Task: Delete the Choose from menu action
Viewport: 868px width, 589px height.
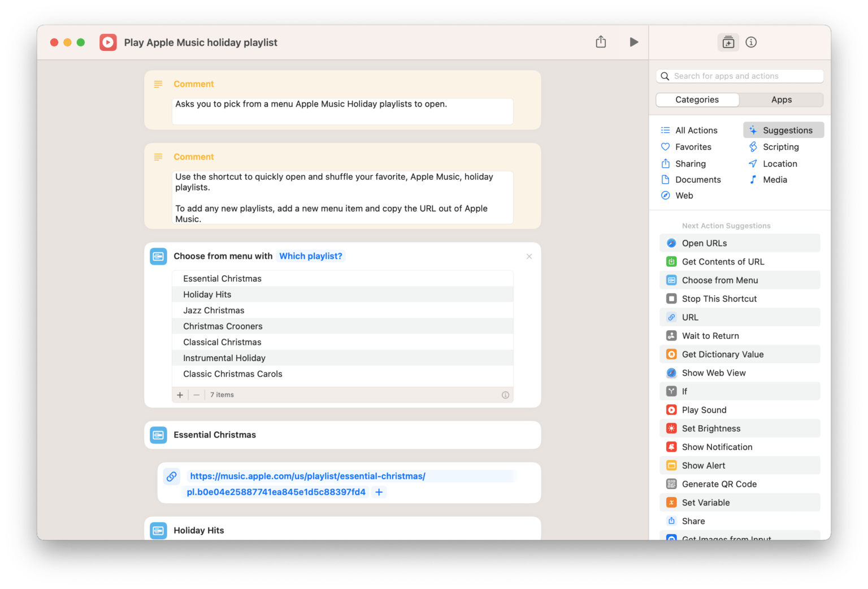Action: tap(529, 257)
